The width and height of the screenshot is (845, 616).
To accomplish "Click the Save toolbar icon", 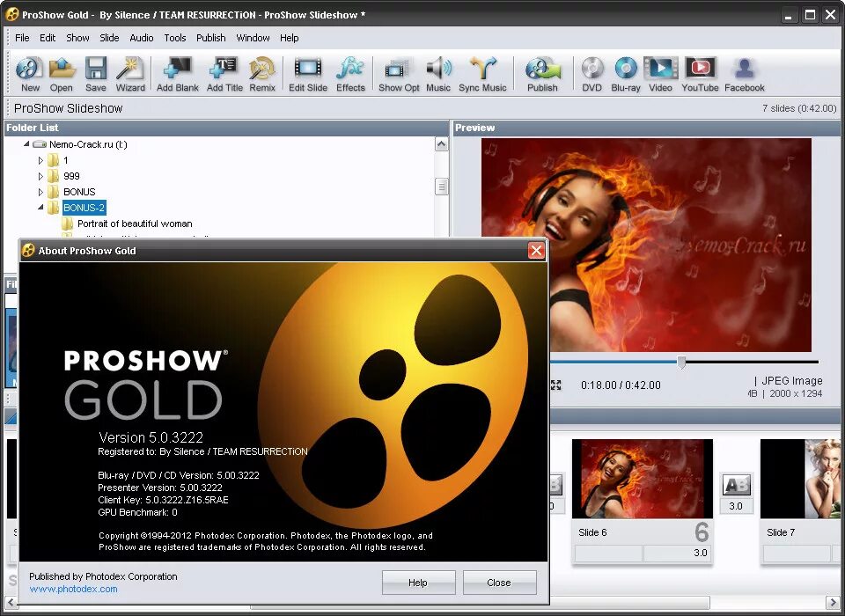I will click(x=95, y=74).
